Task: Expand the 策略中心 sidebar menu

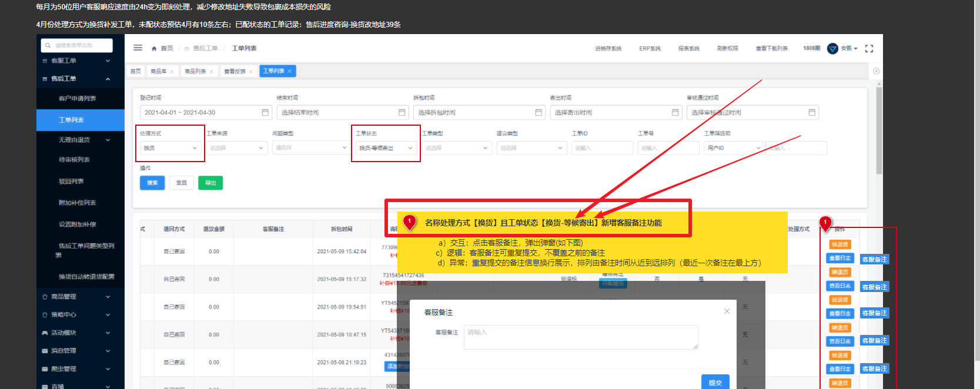Action: coord(108,315)
